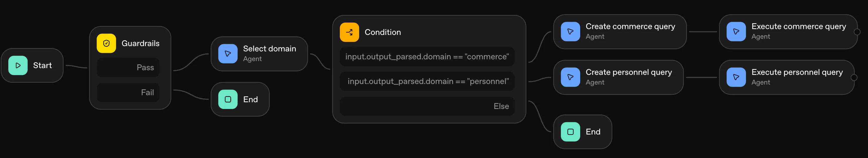Image resolution: width=868 pixels, height=158 pixels.
Task: Click the Execute commerce query agent icon
Action: click(736, 31)
